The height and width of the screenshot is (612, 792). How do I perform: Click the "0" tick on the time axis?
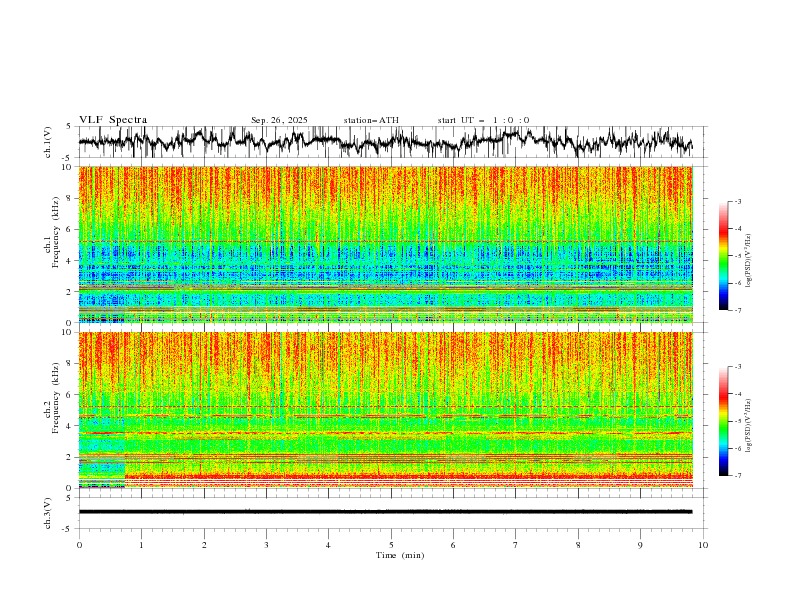click(x=79, y=545)
